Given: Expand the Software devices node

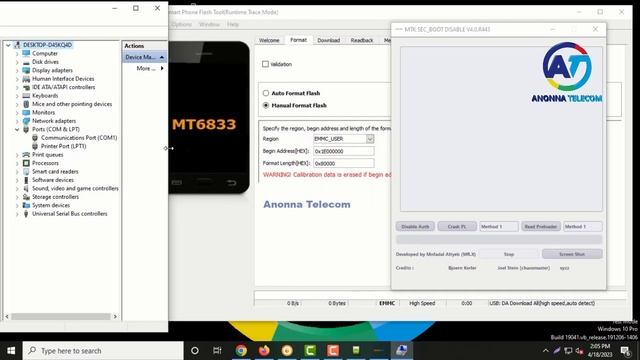Looking at the screenshot, I should 17,180.
